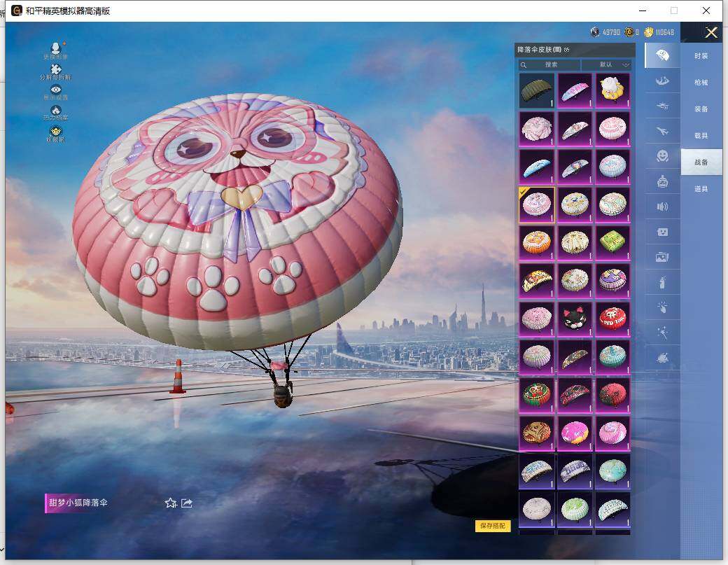The height and width of the screenshot is (565, 728).
Task: Select the black cat parachute thumbnail
Action: [575, 319]
